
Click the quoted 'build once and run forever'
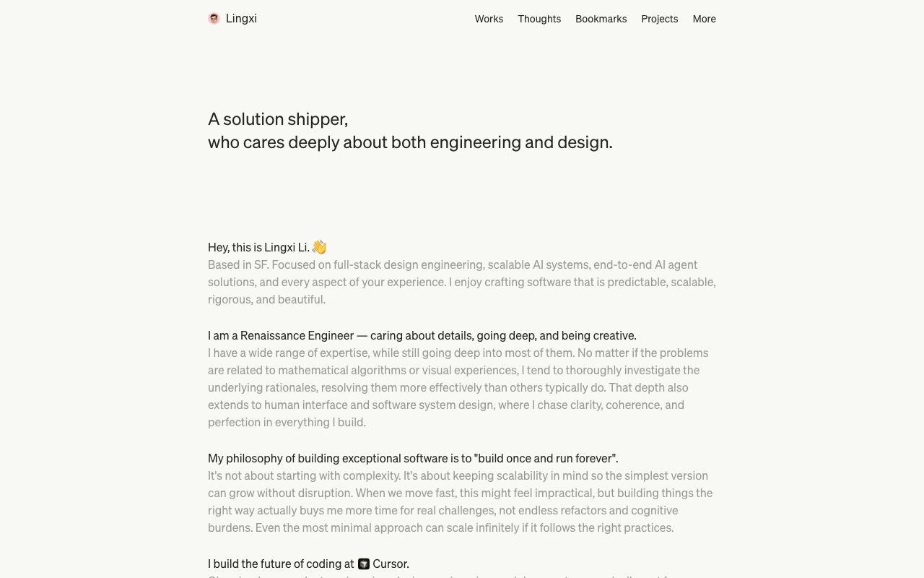(546, 458)
